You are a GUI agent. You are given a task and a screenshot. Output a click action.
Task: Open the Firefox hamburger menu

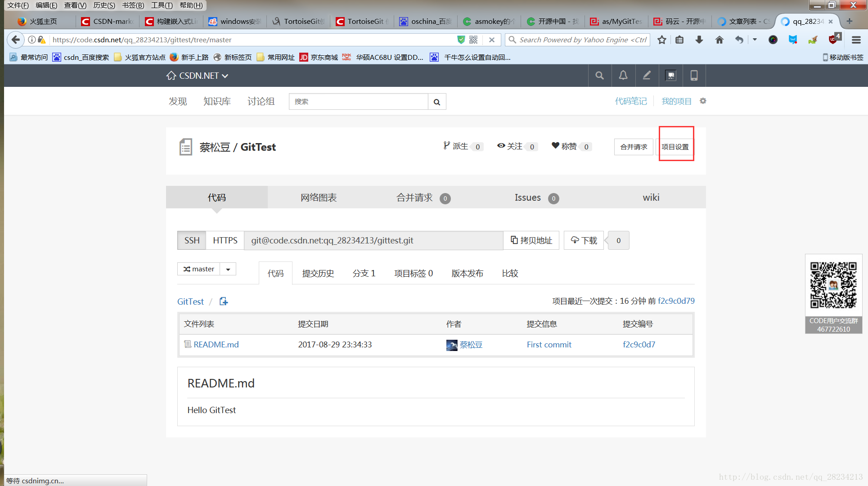point(856,40)
